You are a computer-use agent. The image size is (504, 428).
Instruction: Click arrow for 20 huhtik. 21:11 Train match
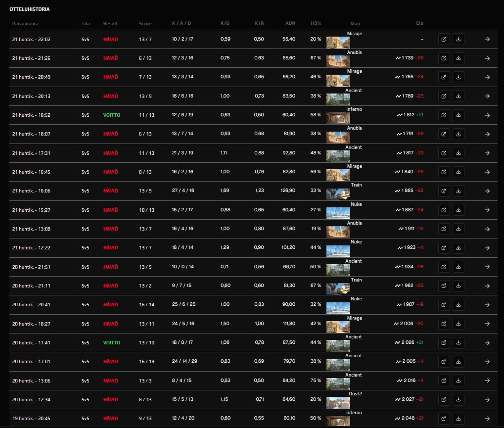(487, 286)
